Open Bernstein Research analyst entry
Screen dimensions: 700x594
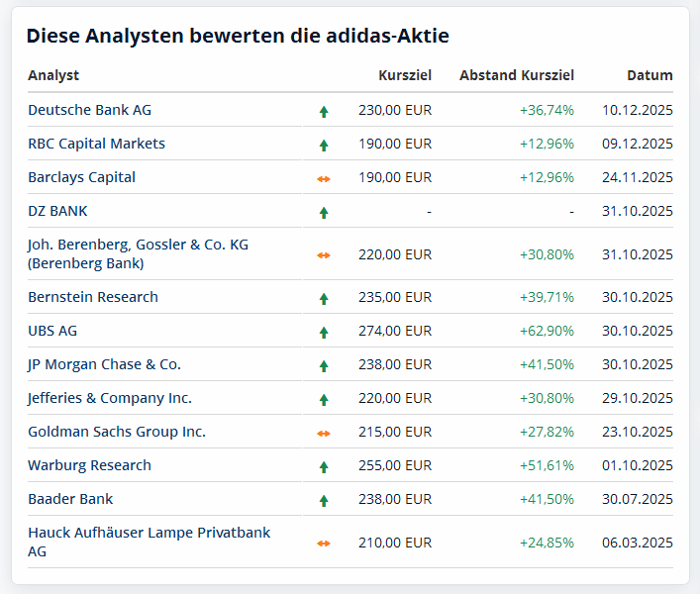point(93,297)
